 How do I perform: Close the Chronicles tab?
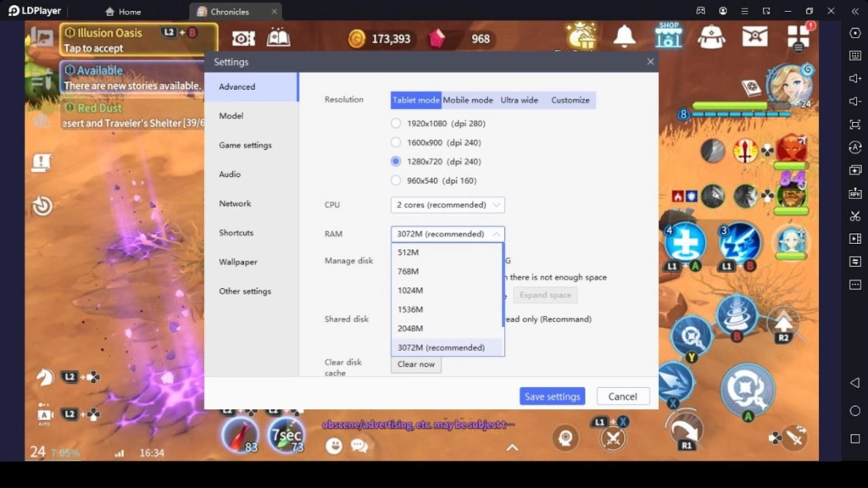coord(274,12)
